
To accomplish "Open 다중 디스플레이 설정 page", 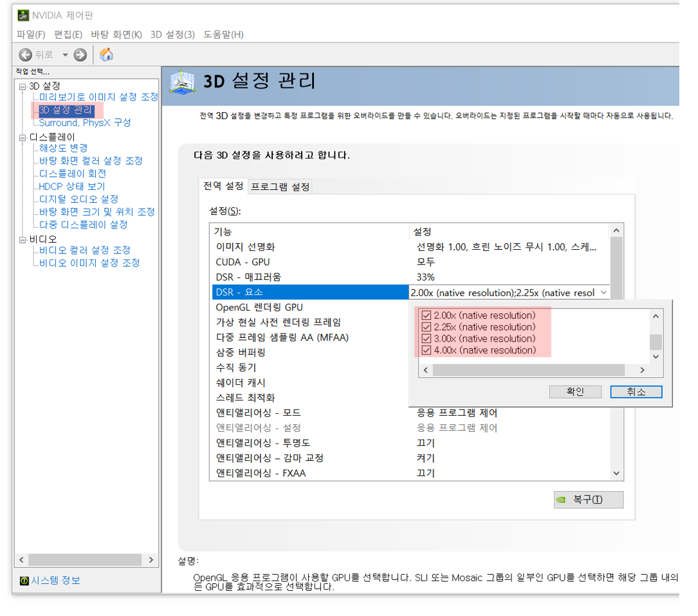I will 83,225.
